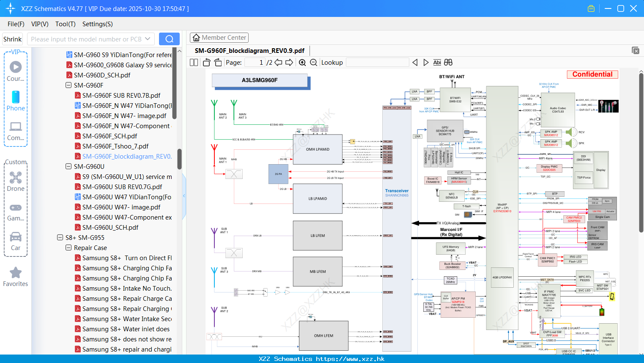Collapse the SM-G960U folder

(x=68, y=166)
